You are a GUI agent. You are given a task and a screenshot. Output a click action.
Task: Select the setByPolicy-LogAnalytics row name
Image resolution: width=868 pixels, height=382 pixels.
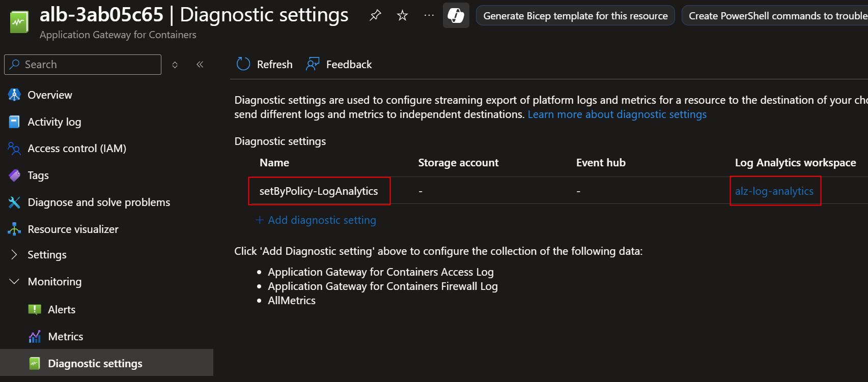[x=319, y=191]
